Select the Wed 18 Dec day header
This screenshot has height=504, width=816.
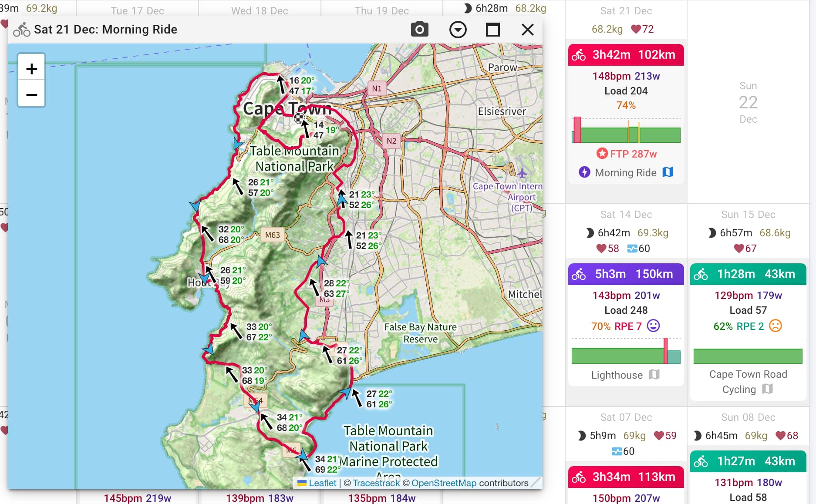click(260, 11)
